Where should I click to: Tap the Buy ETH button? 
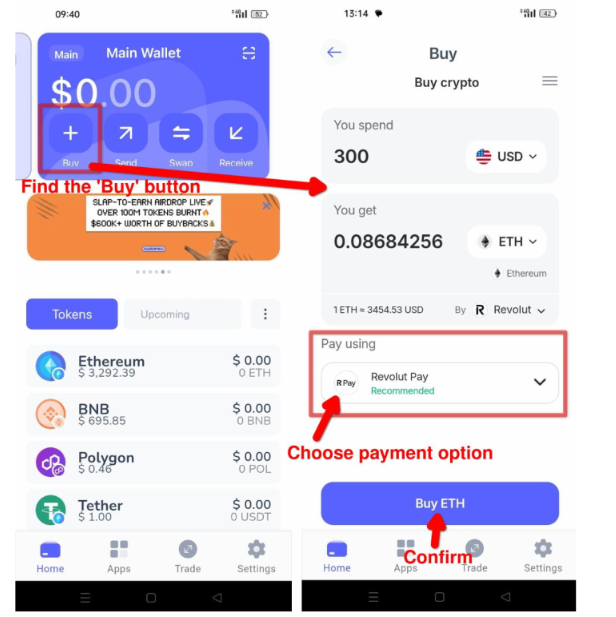(440, 503)
